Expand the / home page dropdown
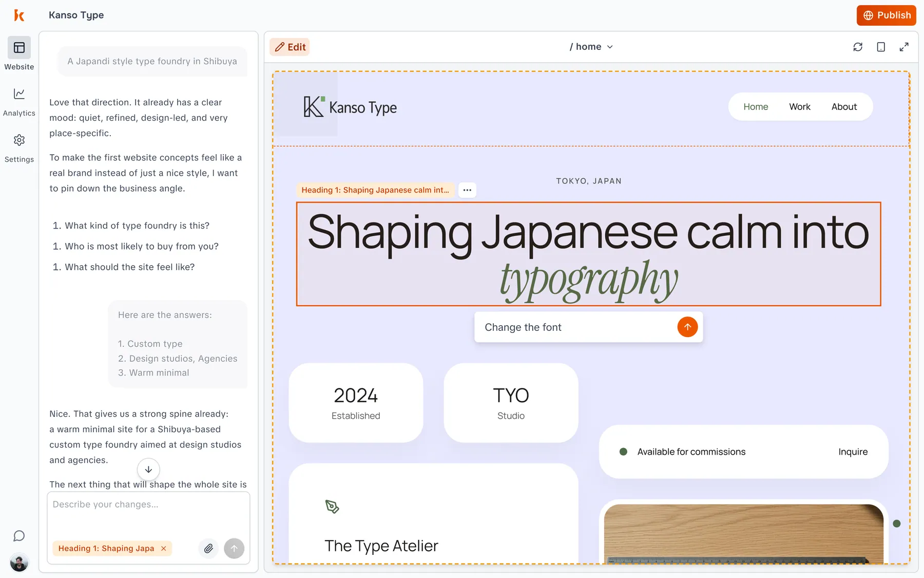The image size is (924, 578). coord(591,47)
